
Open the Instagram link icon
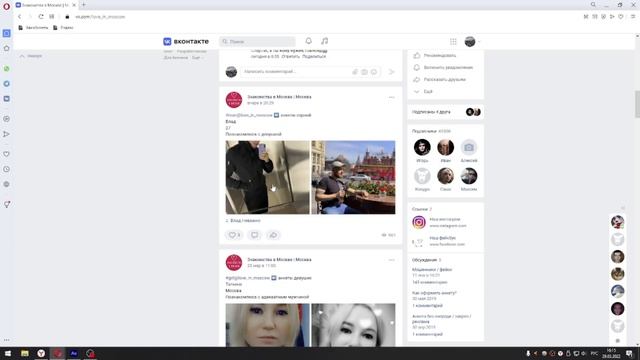(x=419, y=222)
